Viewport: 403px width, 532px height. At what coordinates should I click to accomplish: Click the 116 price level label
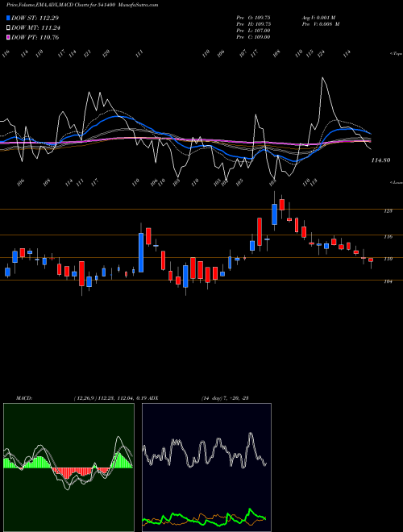click(x=388, y=237)
